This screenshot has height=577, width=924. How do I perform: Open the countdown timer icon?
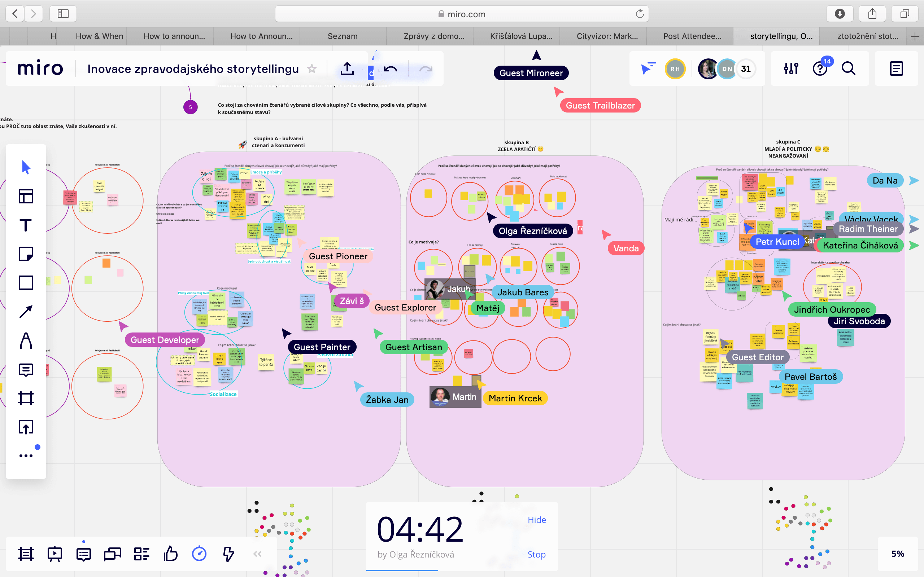[199, 554]
